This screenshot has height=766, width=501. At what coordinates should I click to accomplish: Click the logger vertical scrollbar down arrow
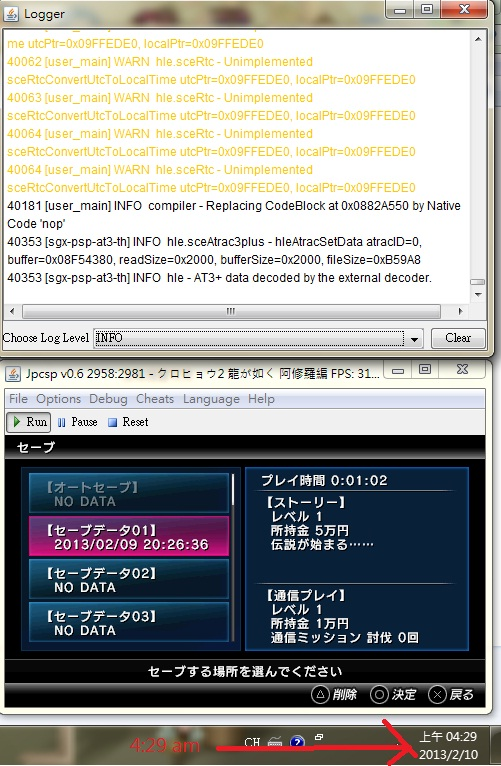pyautogui.click(x=478, y=295)
